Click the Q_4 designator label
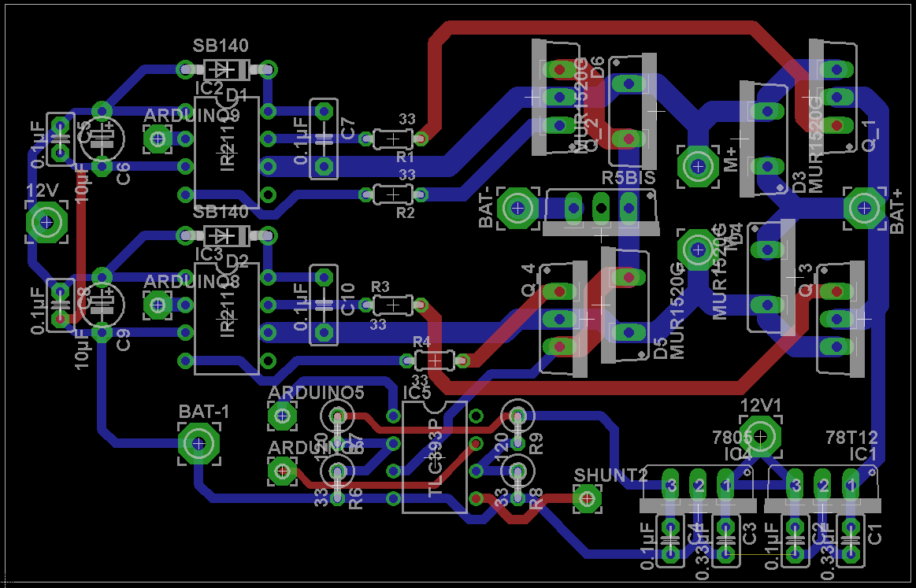916x588 pixels. (528, 280)
